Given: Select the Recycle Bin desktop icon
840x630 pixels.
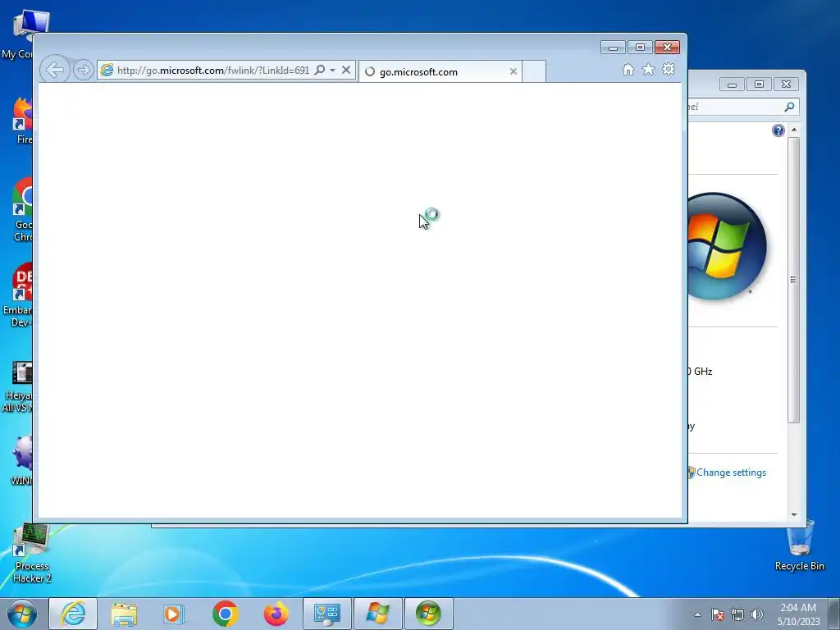Looking at the screenshot, I should (x=799, y=546).
